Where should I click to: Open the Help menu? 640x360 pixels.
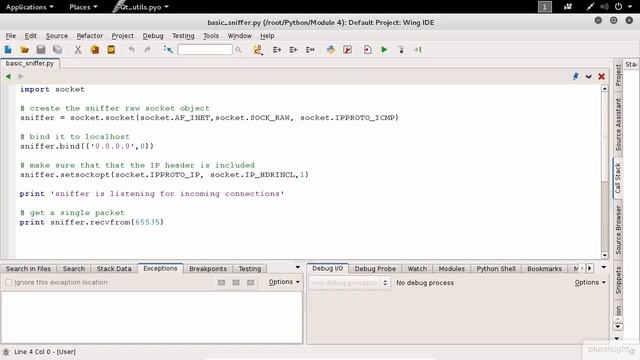(x=267, y=36)
